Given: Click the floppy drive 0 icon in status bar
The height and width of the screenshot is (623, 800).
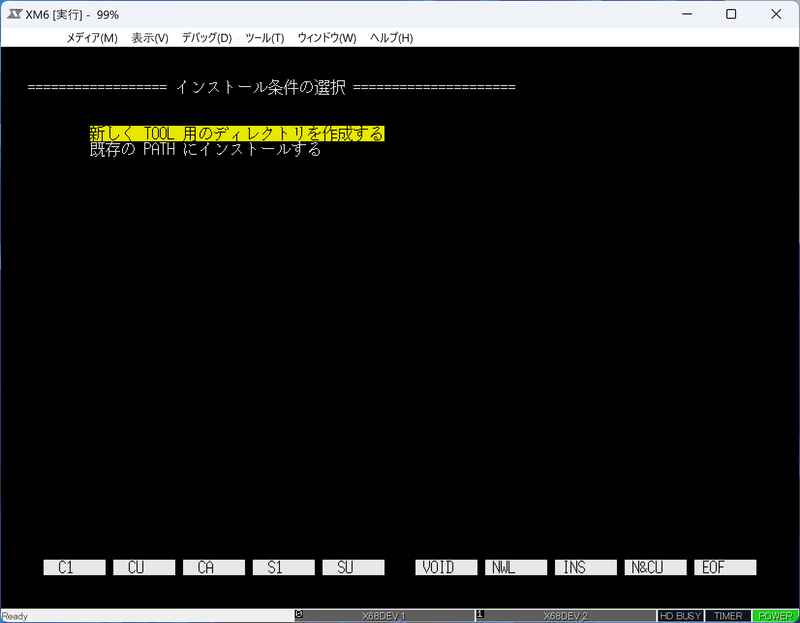Looking at the screenshot, I should click(299, 615).
